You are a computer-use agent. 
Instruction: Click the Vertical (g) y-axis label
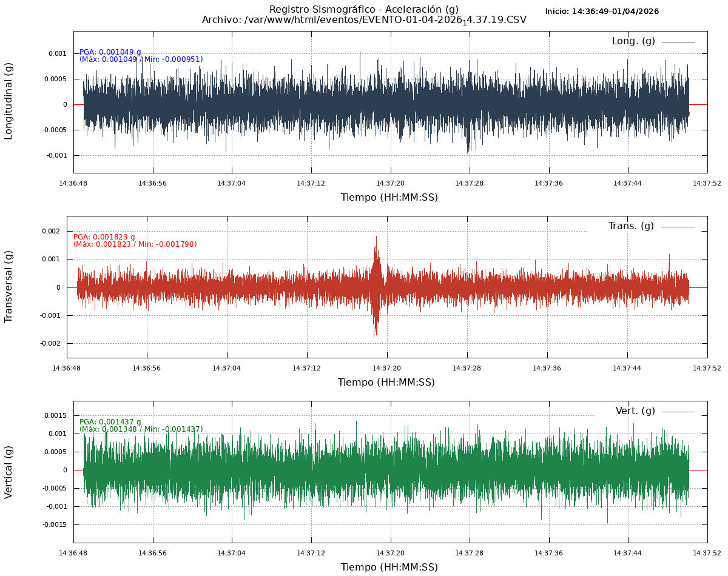(8, 472)
